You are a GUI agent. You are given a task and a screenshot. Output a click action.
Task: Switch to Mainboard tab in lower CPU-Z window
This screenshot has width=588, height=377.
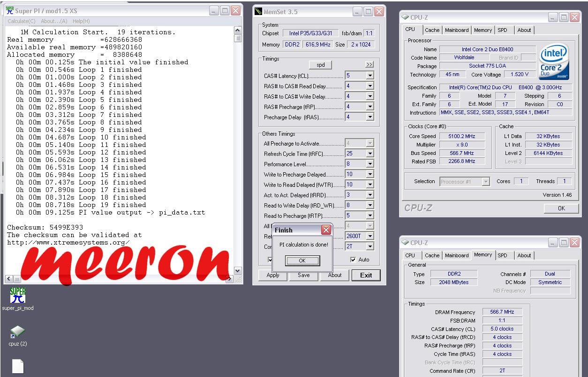point(457,255)
